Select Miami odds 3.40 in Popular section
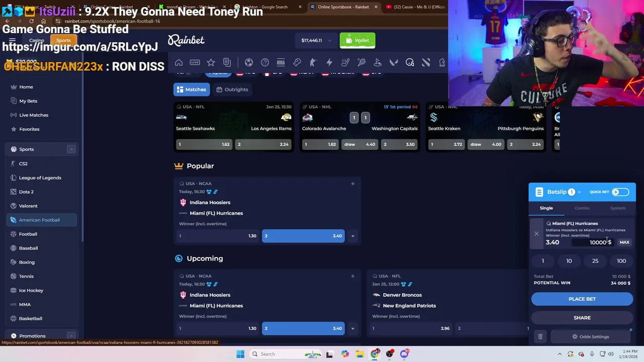644x362 pixels. pyautogui.click(x=303, y=236)
